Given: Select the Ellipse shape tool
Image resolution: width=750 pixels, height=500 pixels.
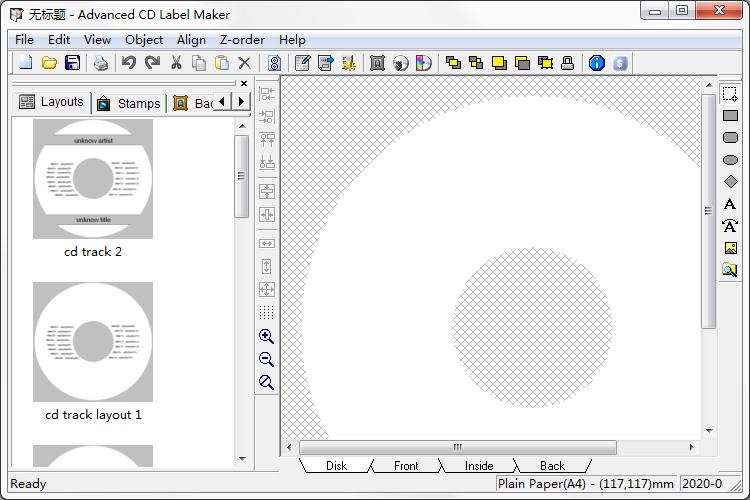Looking at the screenshot, I should point(730,160).
